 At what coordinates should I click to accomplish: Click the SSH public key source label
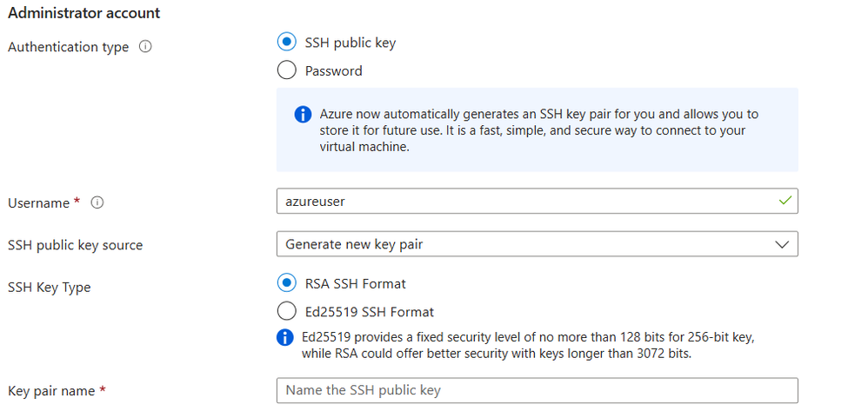click(x=75, y=245)
